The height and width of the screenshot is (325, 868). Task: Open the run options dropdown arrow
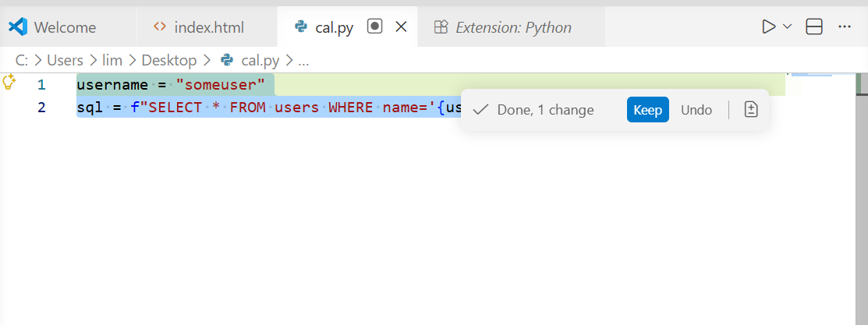(x=787, y=26)
